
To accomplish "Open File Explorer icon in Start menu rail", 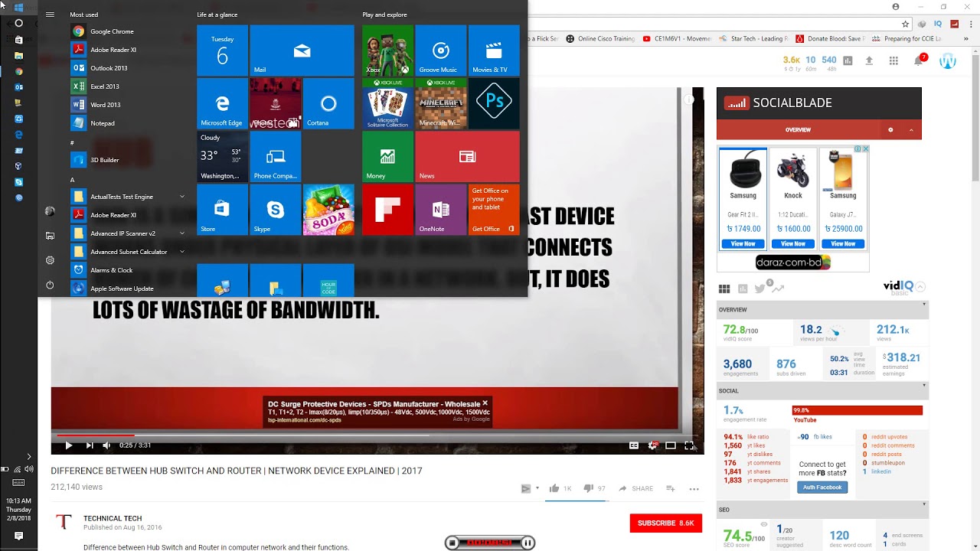I will click(50, 236).
